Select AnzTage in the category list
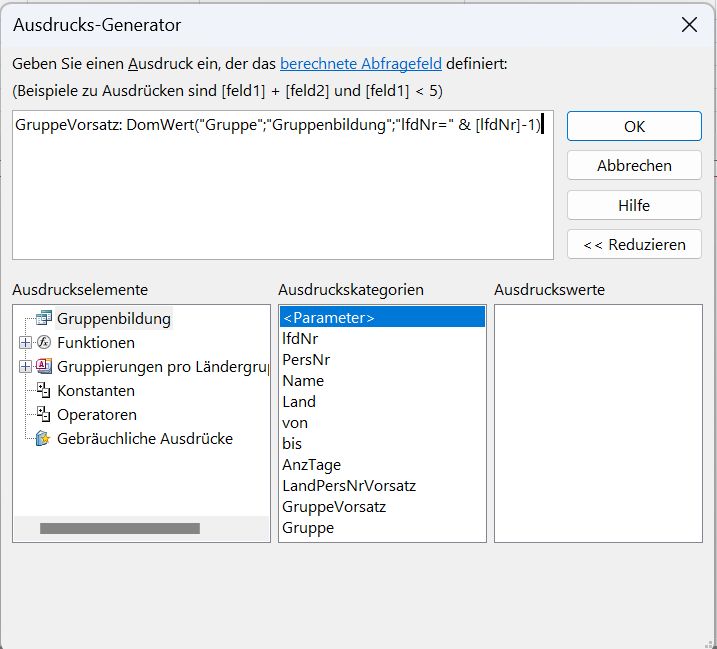717x649 pixels. pyautogui.click(x=382, y=465)
